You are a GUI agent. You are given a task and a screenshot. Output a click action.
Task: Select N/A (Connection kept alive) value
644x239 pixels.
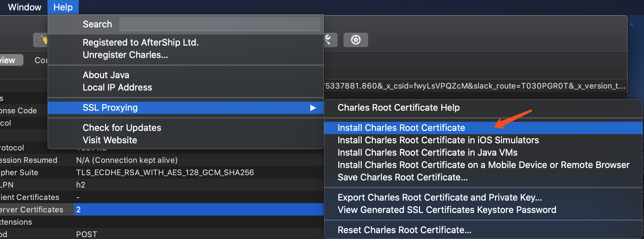127,160
